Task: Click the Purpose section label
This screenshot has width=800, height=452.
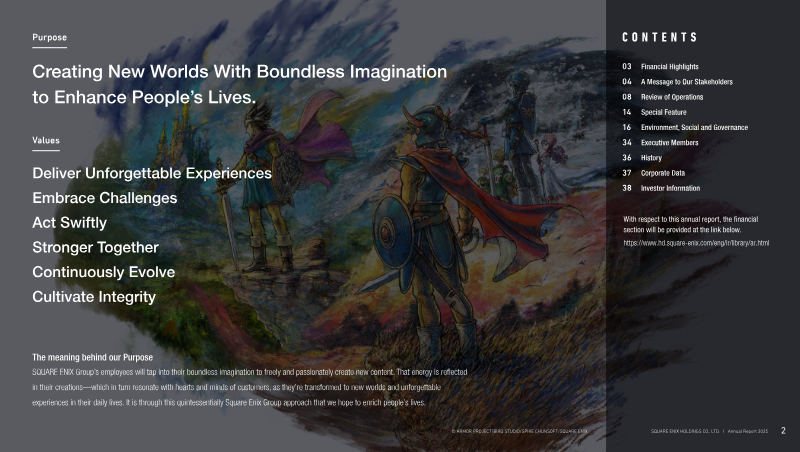Action: pos(50,37)
